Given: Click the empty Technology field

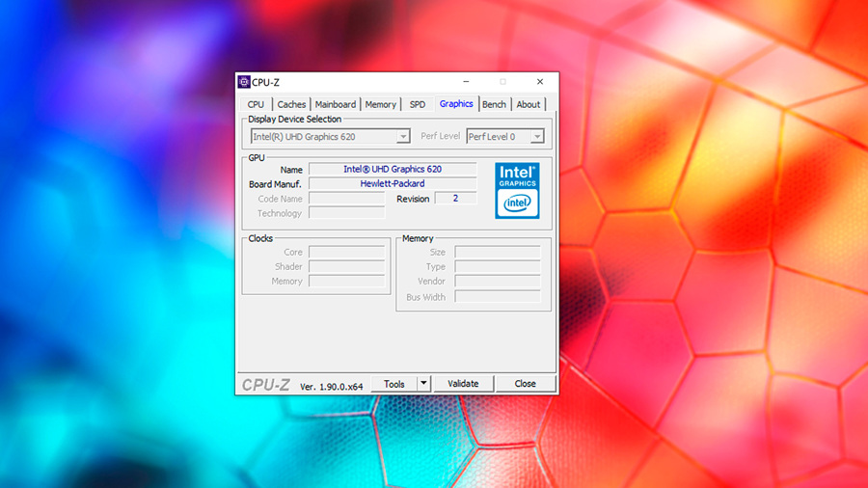Looking at the screenshot, I should point(346,212).
